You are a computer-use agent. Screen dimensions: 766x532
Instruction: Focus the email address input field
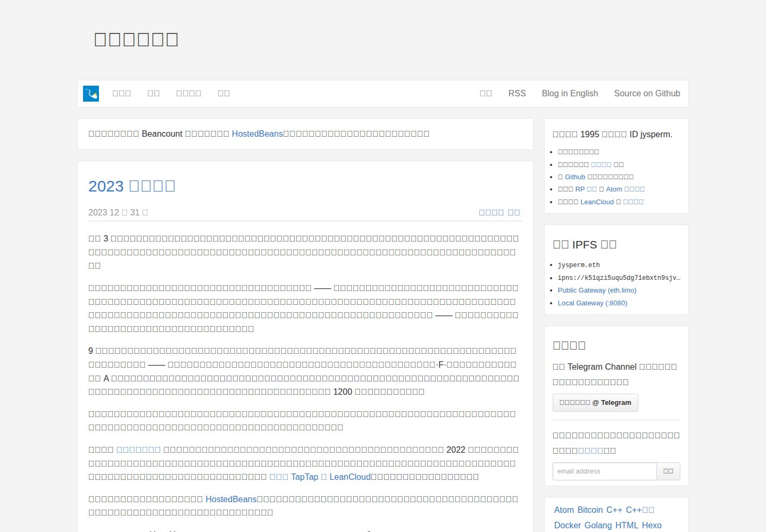[605, 471]
